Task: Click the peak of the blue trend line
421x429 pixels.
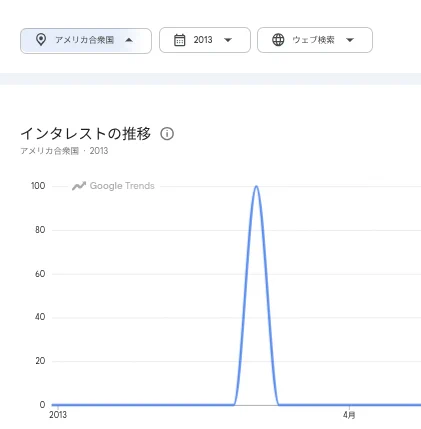Action: 256,186
